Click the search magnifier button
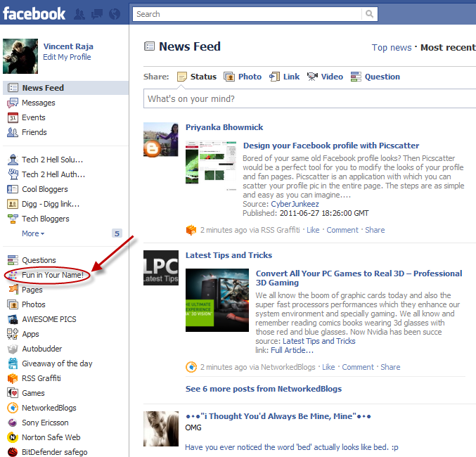This screenshot has height=457, width=476. click(x=369, y=14)
